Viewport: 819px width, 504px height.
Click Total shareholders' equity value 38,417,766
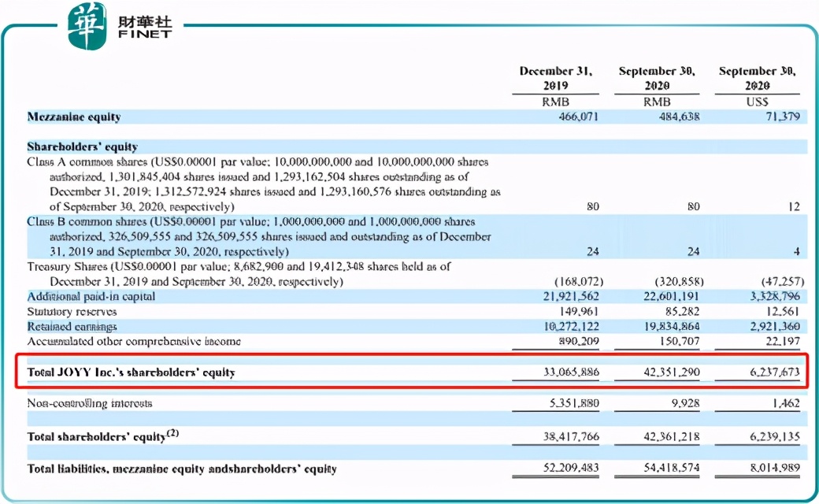pyautogui.click(x=571, y=436)
